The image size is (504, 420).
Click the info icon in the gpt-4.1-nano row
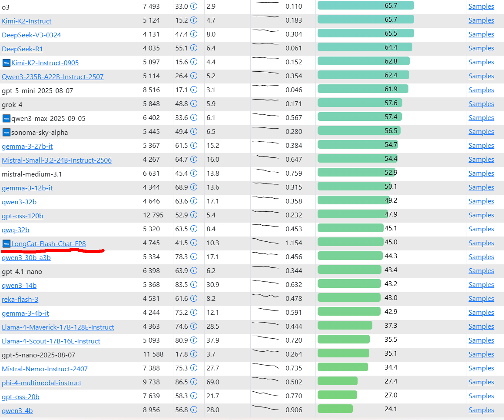point(193,271)
